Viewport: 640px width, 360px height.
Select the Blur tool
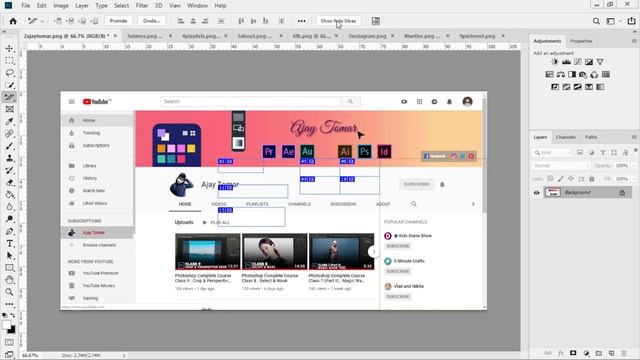coord(9,207)
